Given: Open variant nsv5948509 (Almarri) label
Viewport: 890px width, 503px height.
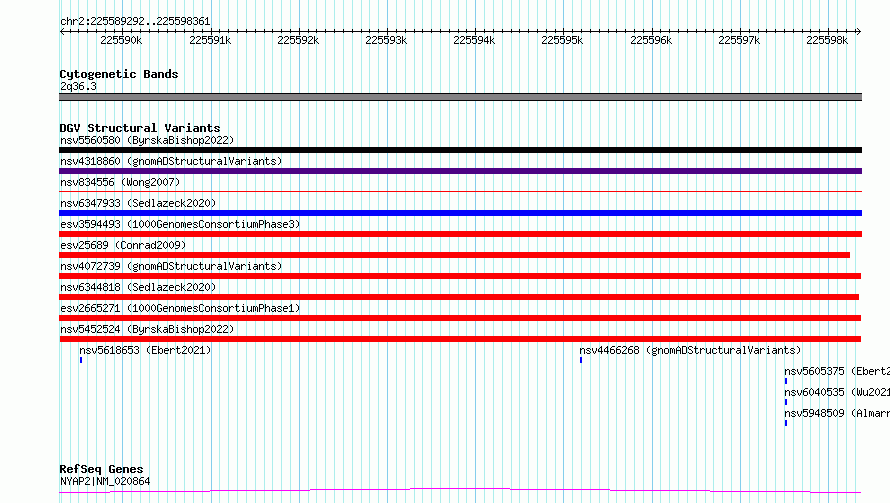Looking at the screenshot, I should point(837,413).
